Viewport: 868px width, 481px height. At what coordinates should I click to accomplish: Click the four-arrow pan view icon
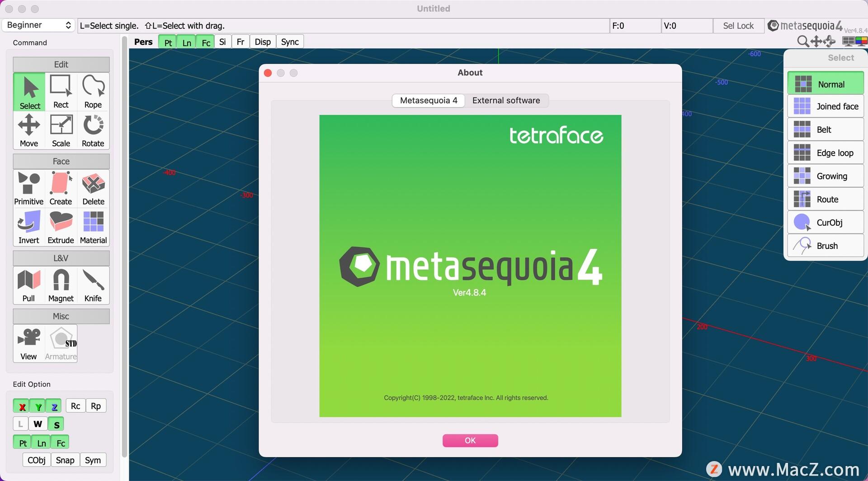816,42
